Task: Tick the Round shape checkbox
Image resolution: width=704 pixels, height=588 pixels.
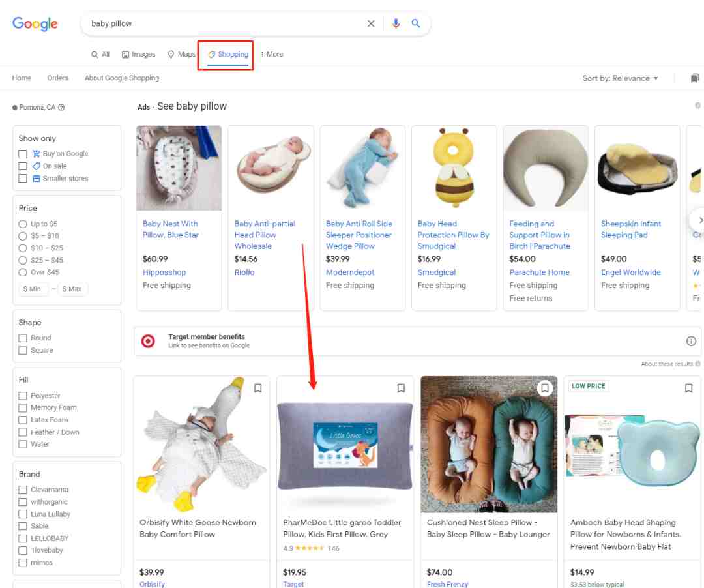Action: click(23, 338)
